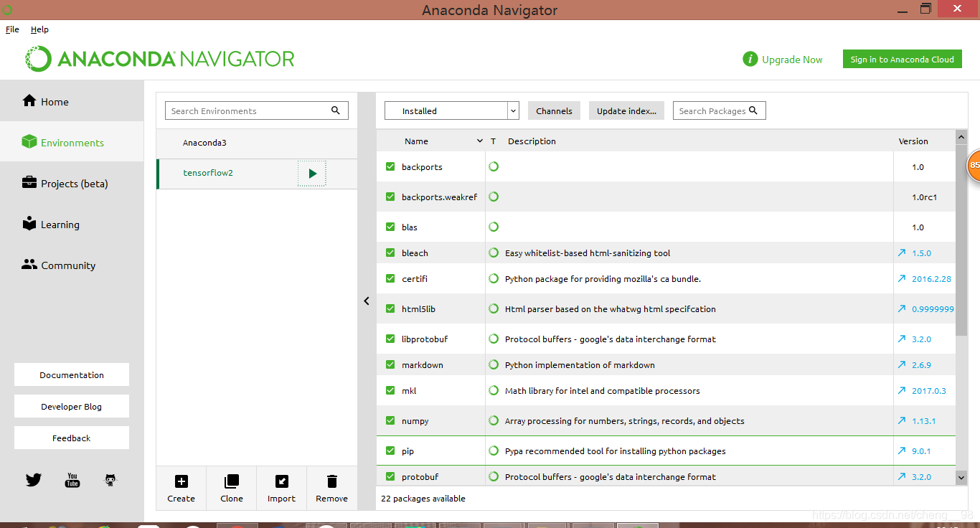Click the numpy upgrade arrow icon
Image resolution: width=980 pixels, height=528 pixels.
(901, 420)
